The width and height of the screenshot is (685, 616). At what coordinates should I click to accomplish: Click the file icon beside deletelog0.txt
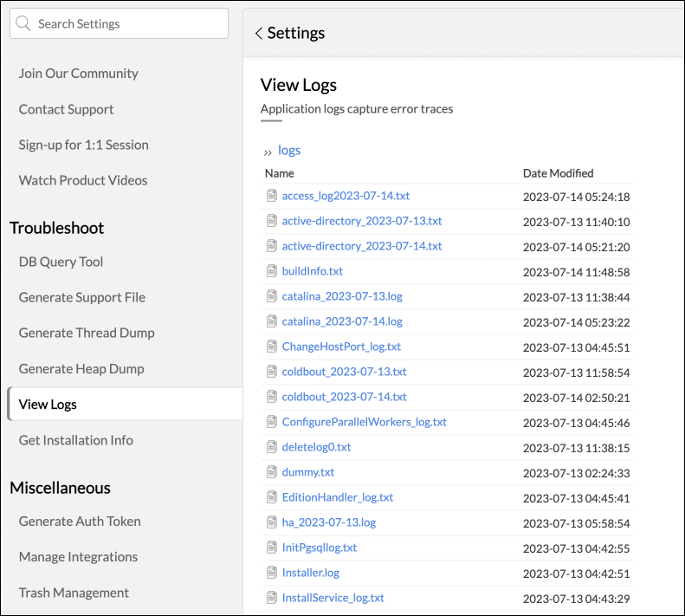click(x=272, y=448)
